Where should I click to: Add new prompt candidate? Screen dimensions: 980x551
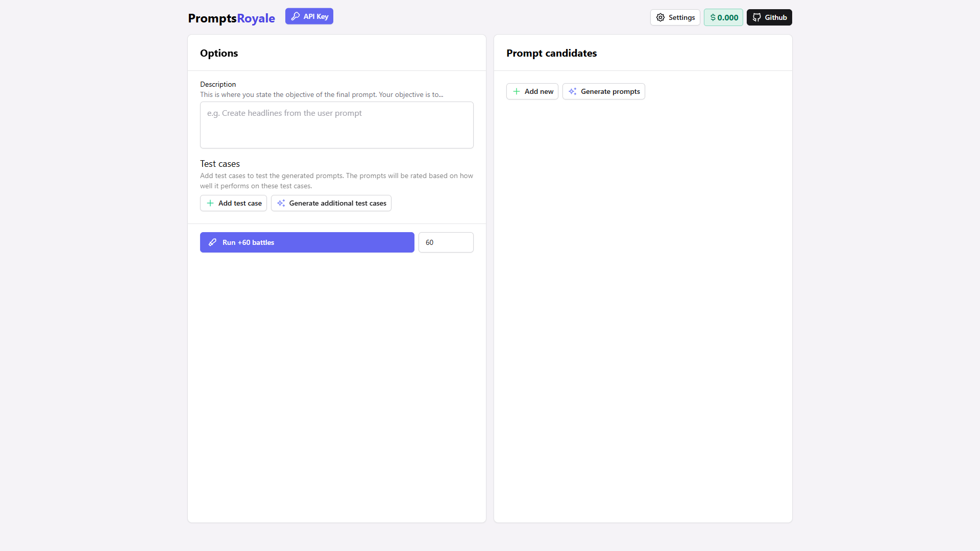532,91
